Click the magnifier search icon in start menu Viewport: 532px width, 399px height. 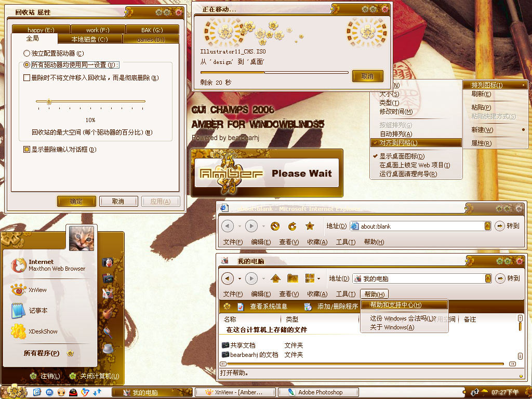(x=108, y=332)
